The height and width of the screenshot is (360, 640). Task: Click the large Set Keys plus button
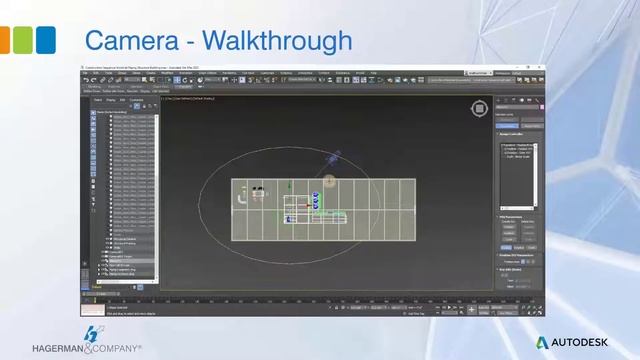pos(471,310)
